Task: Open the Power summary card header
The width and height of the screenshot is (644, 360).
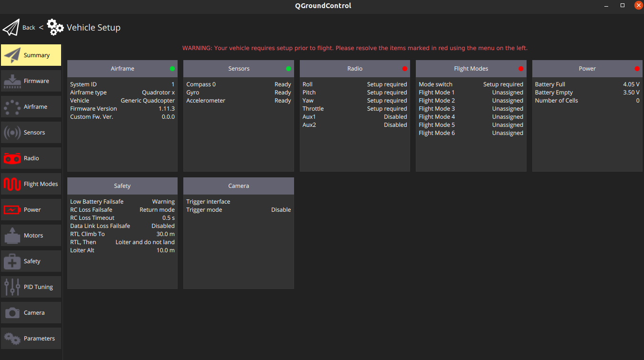Action: pyautogui.click(x=587, y=69)
